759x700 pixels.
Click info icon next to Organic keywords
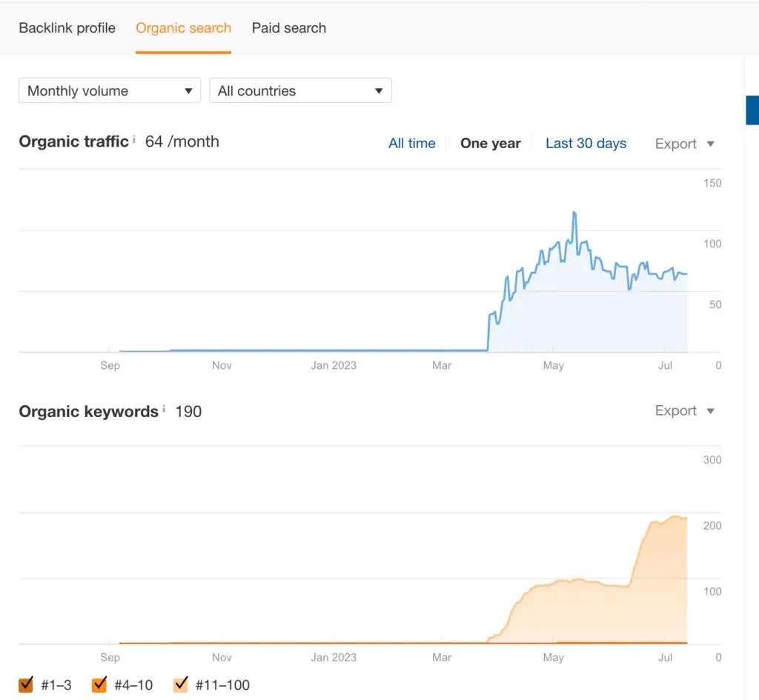pos(164,409)
